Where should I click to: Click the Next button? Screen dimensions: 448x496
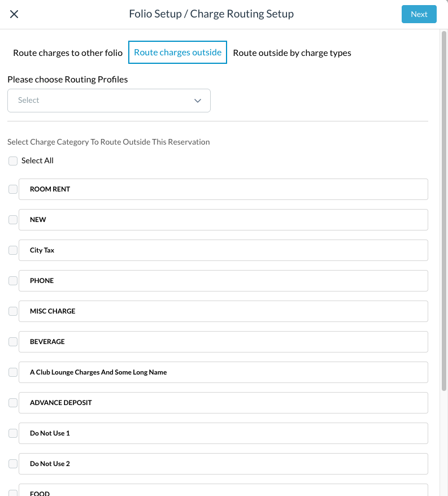click(x=419, y=14)
